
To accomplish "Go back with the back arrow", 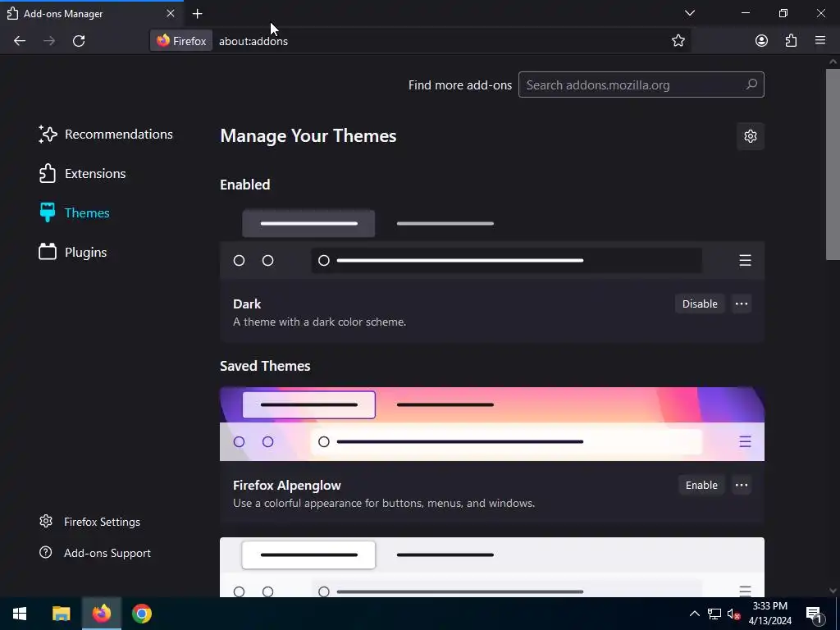I will pos(20,41).
